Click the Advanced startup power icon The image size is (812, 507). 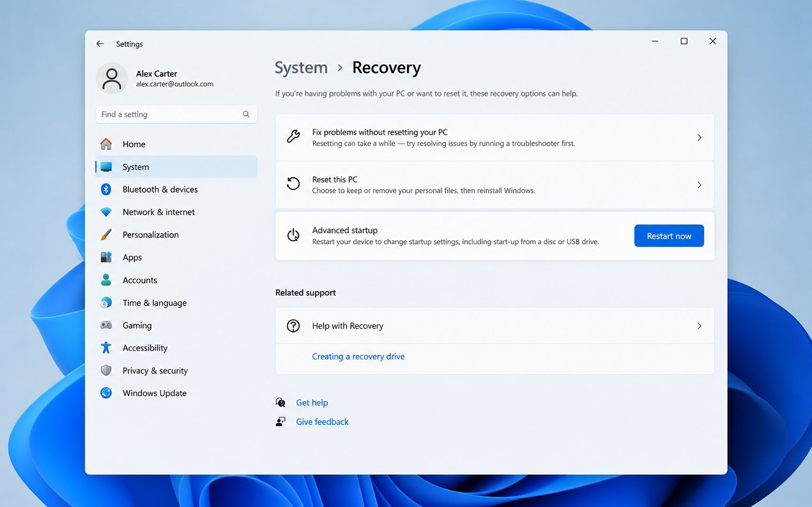pos(293,235)
